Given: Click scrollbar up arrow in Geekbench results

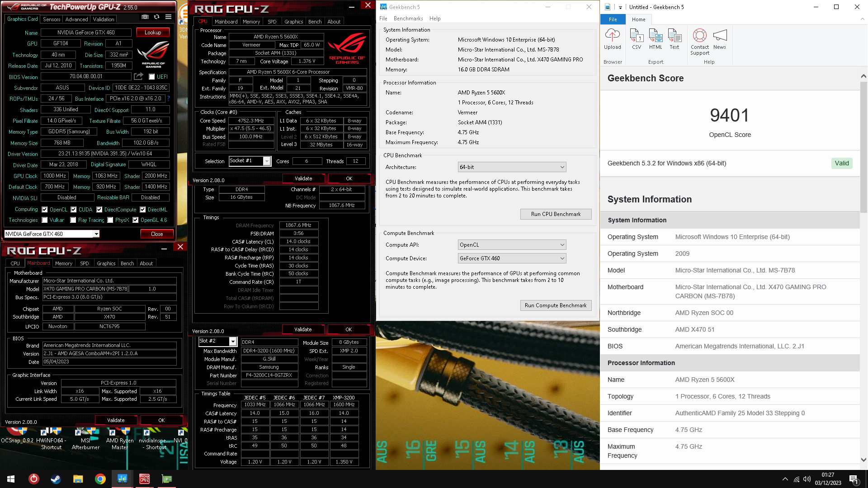Looking at the screenshot, I should click(863, 76).
